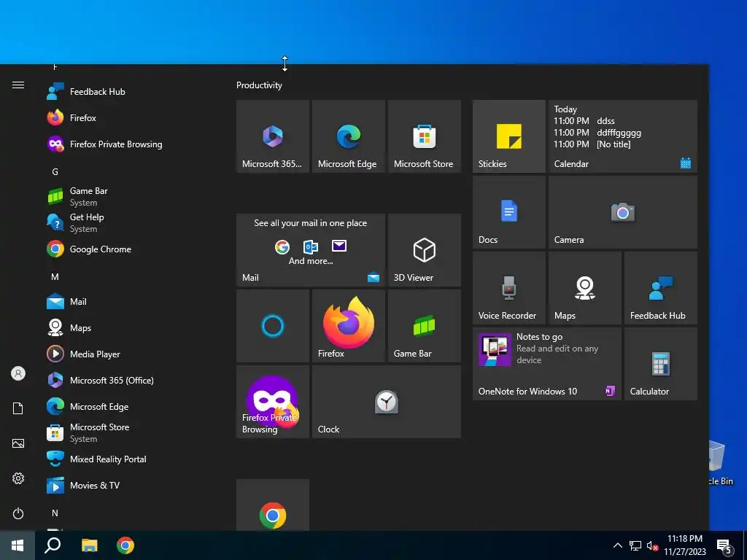This screenshot has height=560, width=747.
Task: Open the 3D Viewer tile
Action: coord(425,250)
